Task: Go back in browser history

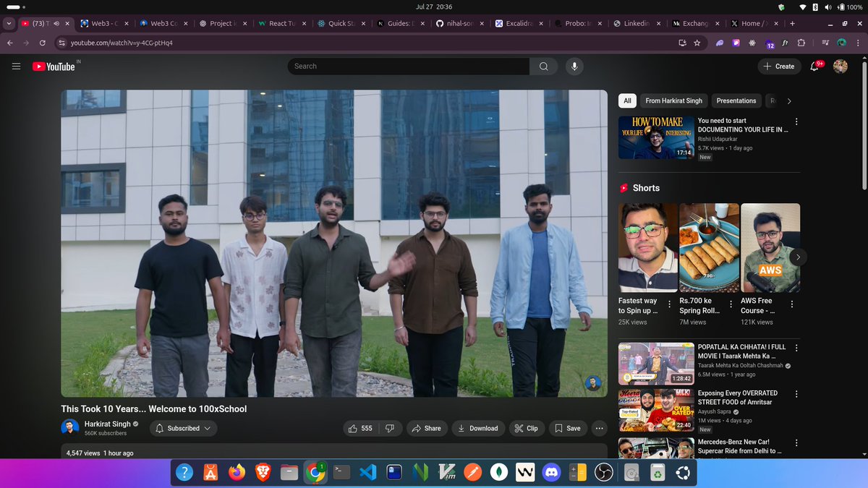Action: point(10,43)
